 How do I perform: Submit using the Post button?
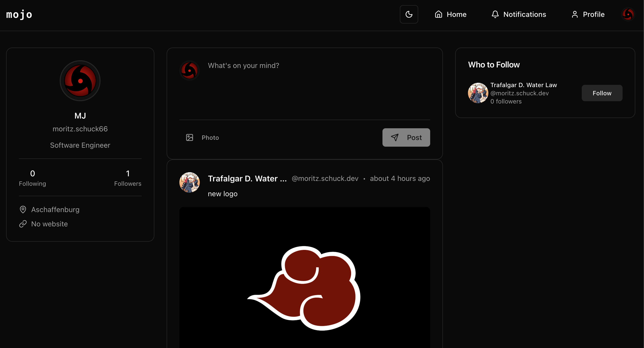tap(406, 137)
